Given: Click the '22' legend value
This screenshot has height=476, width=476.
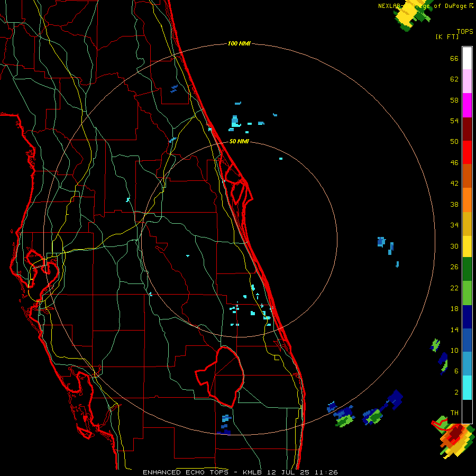Looking at the screenshot, I should tap(454, 288).
